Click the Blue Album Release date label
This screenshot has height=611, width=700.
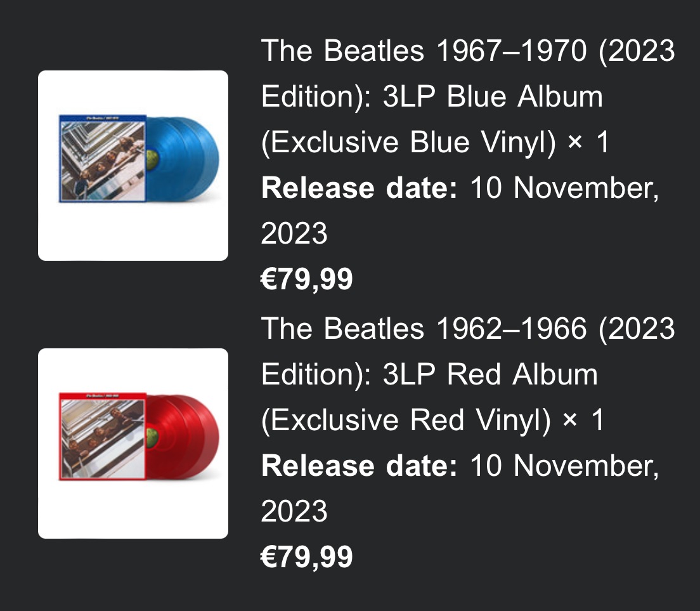pos(360,188)
